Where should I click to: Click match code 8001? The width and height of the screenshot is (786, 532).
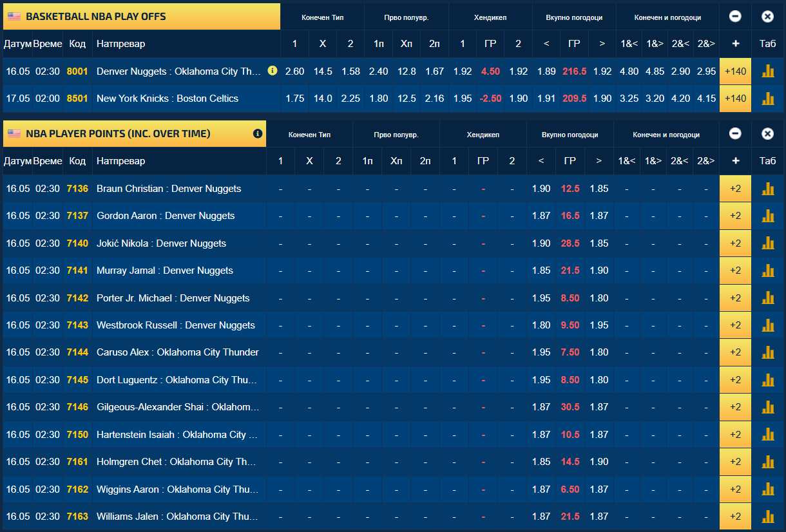77,71
